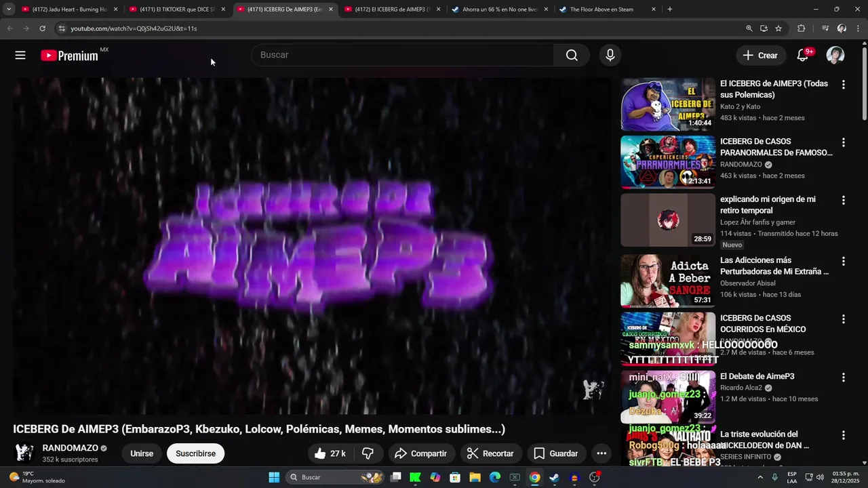Click the Crear button
Screen dimensions: 868x488
coord(760,56)
